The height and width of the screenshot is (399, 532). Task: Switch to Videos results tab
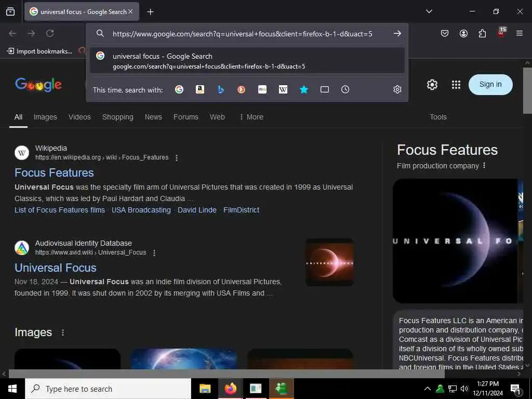(79, 117)
